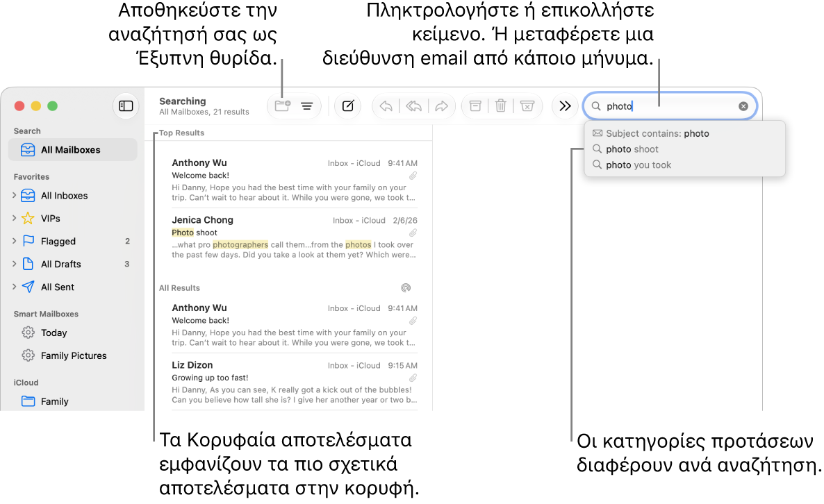Open the Family Pictures smart mailbox
Screen dimensions: 824x504
point(74,355)
